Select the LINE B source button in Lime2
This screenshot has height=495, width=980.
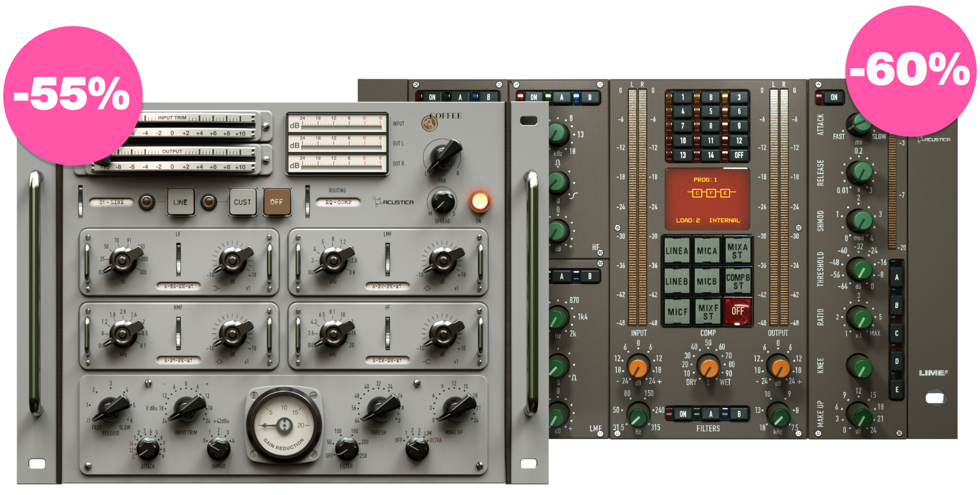677,281
